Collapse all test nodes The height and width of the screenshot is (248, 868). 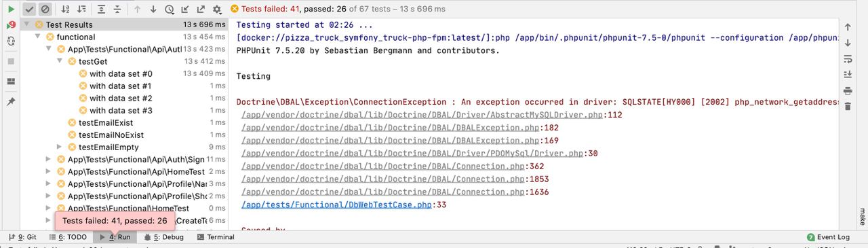coord(117,10)
